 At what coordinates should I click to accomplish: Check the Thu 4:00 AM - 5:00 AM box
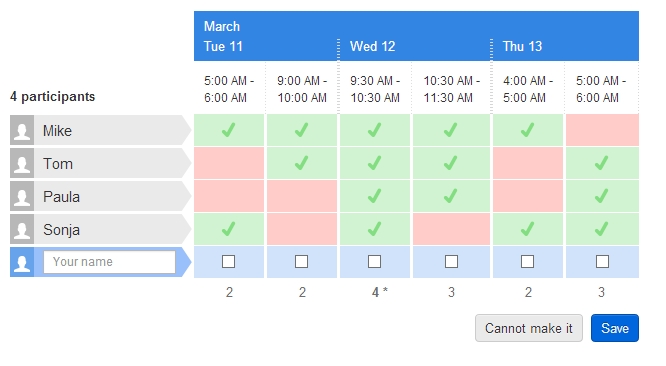click(x=528, y=262)
